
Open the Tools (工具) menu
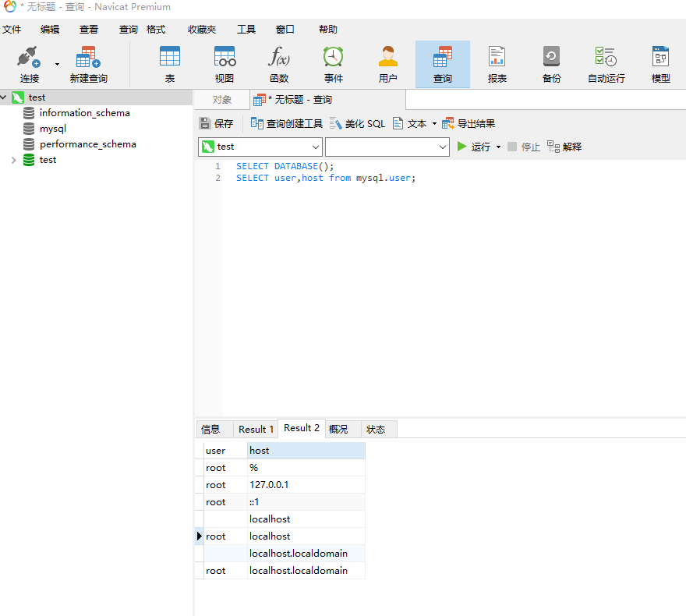click(x=246, y=30)
